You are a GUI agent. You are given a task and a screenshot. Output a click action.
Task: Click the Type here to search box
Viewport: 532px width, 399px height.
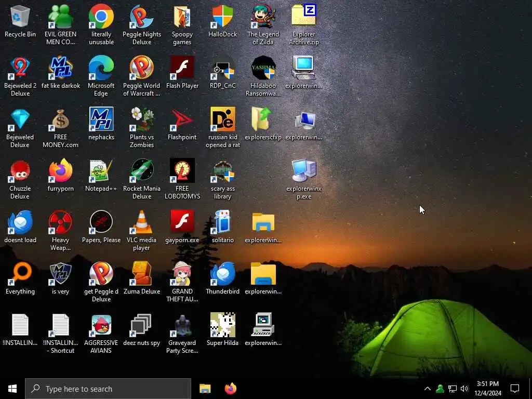coord(108,389)
